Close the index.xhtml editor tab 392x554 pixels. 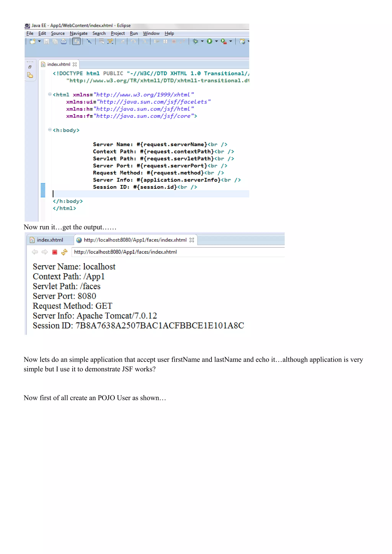(x=75, y=64)
